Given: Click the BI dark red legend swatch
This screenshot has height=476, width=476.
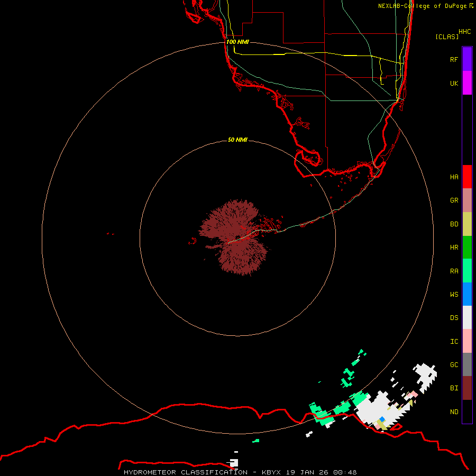Looking at the screenshot, I should click(467, 388).
